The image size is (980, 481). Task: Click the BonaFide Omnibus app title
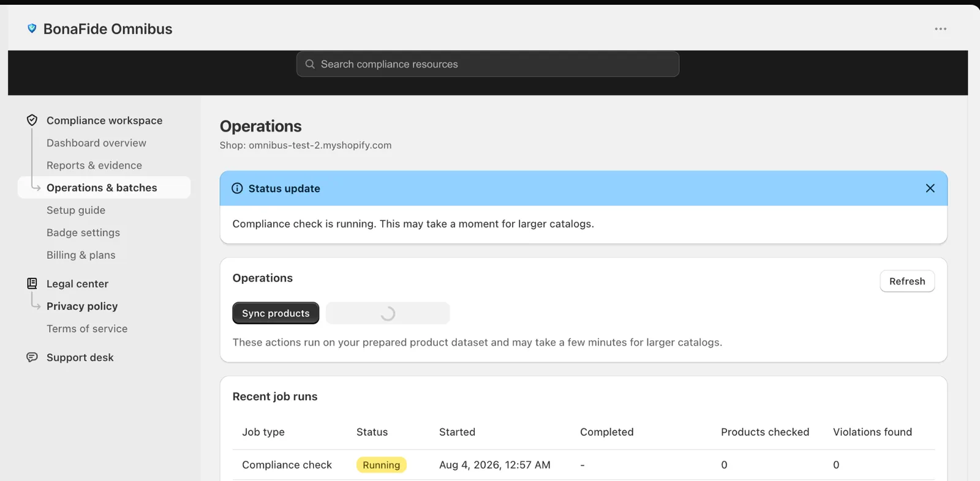point(108,29)
